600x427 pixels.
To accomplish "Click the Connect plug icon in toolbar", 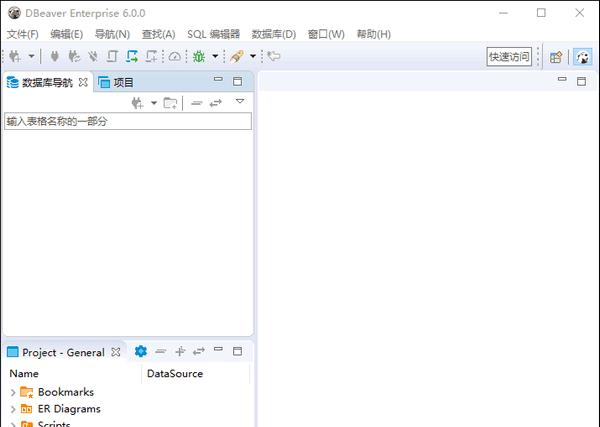I will pyautogui.click(x=55, y=57).
